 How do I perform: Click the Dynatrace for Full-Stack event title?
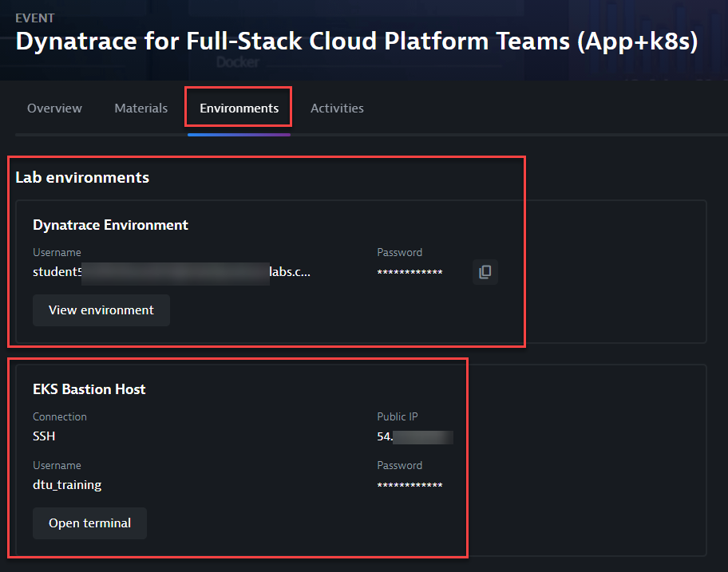click(x=357, y=42)
